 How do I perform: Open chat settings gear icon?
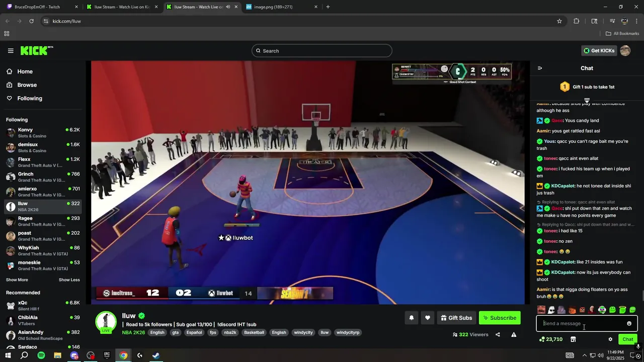pyautogui.click(x=610, y=339)
